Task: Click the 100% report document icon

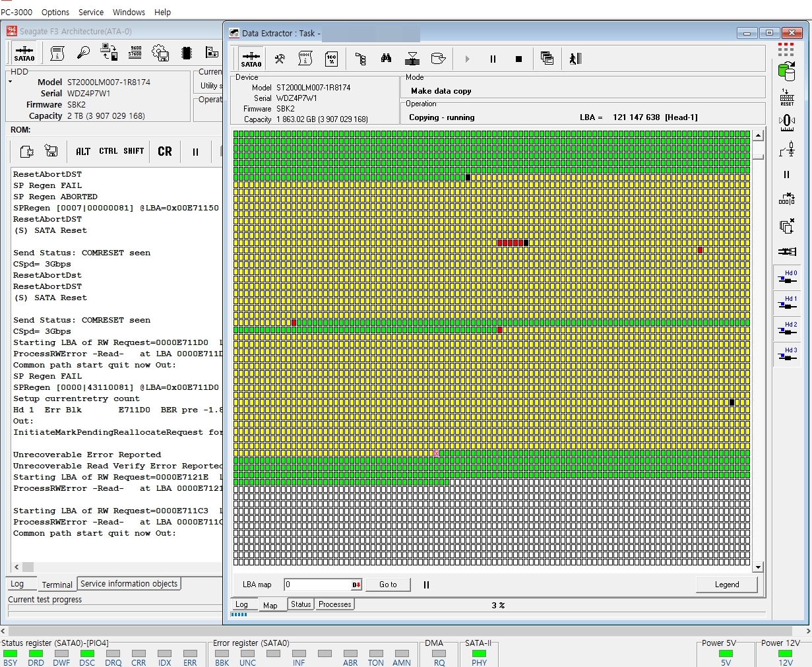Action: click(x=332, y=59)
